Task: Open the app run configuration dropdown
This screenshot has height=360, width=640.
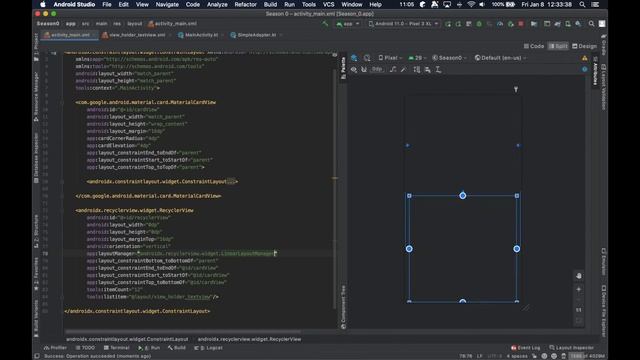Action: (x=348, y=24)
